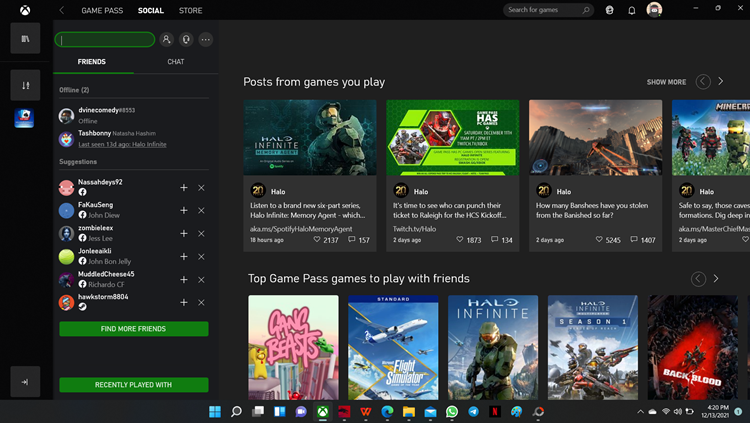Add MuddledCheese45 as friend
Viewport: 750px width, 423px height.
point(184,279)
